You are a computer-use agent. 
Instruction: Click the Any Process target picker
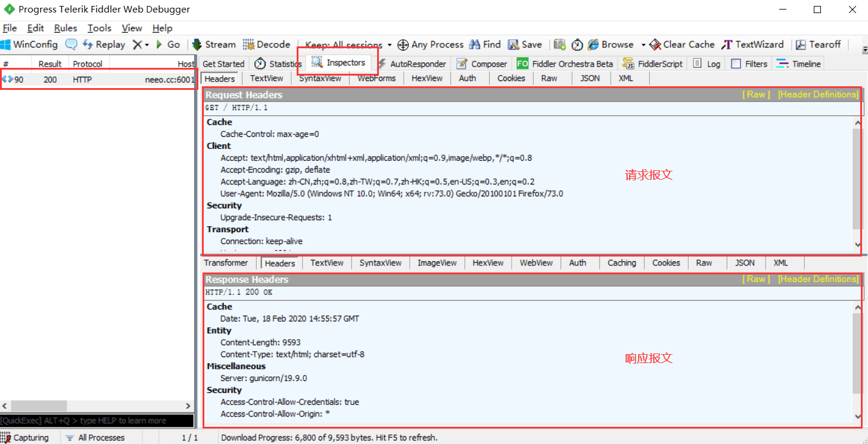pos(430,45)
